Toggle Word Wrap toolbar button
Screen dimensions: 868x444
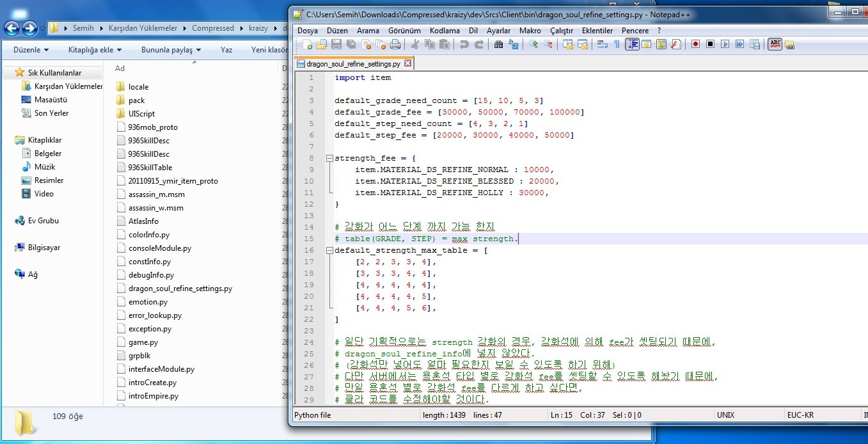tap(602, 44)
